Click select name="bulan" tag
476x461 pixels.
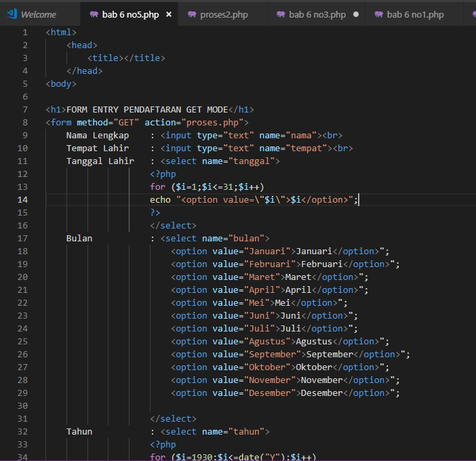215,239
